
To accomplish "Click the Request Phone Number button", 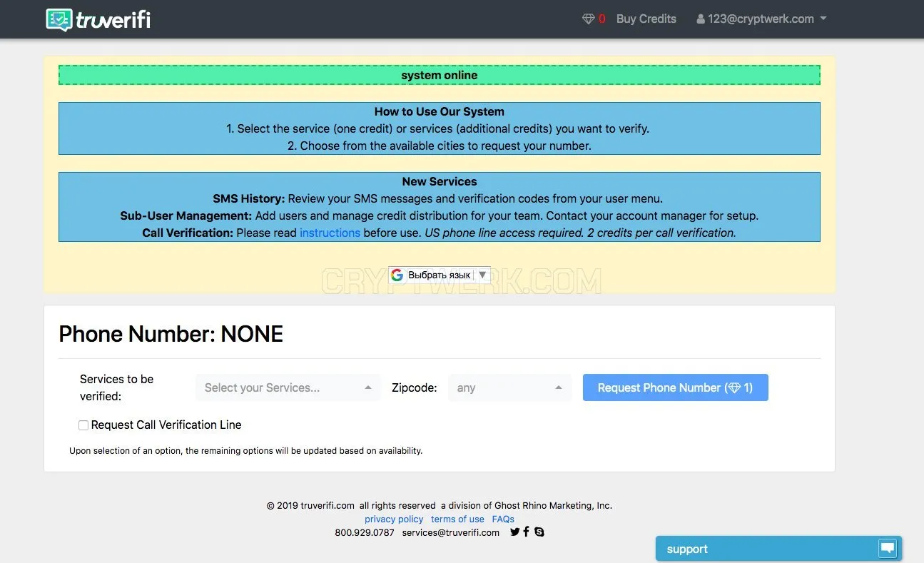I will [675, 387].
